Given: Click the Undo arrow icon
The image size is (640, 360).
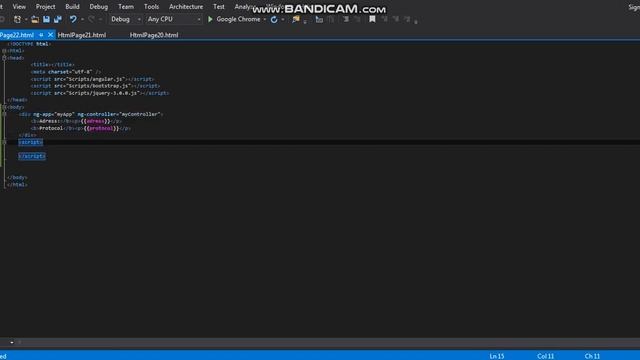Looking at the screenshot, I should click(73, 19).
